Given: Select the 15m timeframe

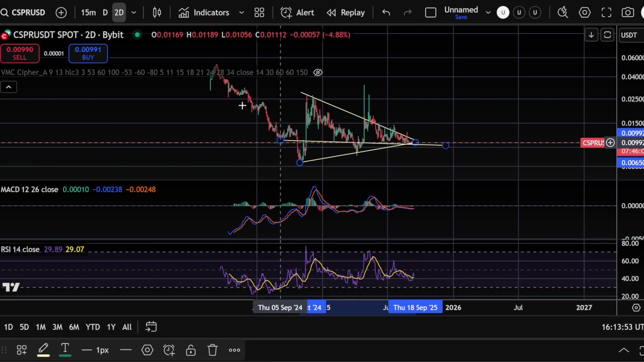Looking at the screenshot, I should click(88, 13).
